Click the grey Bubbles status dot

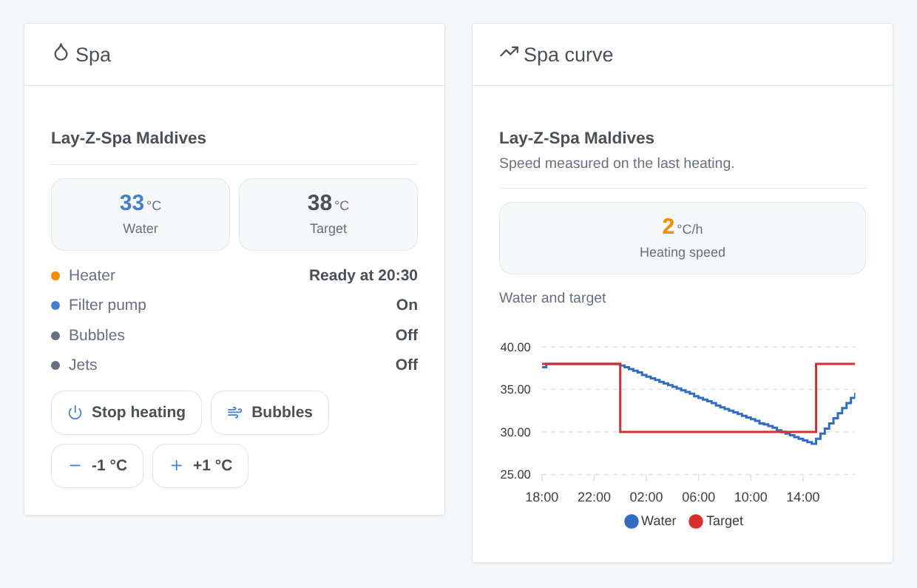[55, 336]
